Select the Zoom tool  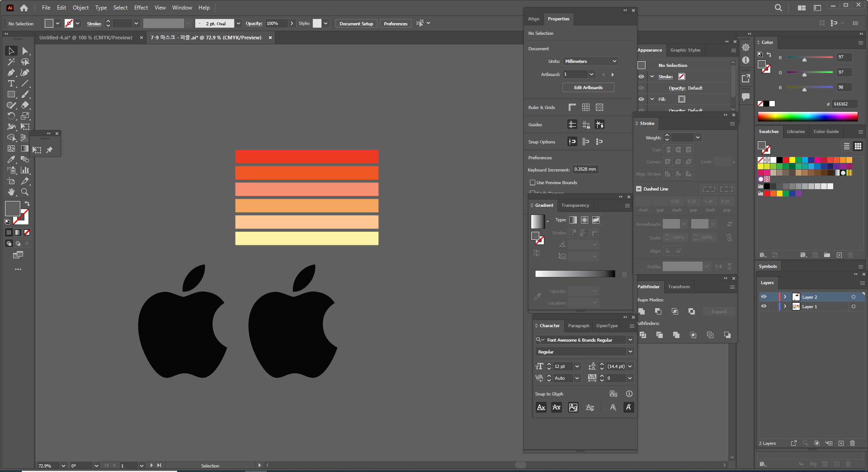pyautogui.click(x=25, y=192)
